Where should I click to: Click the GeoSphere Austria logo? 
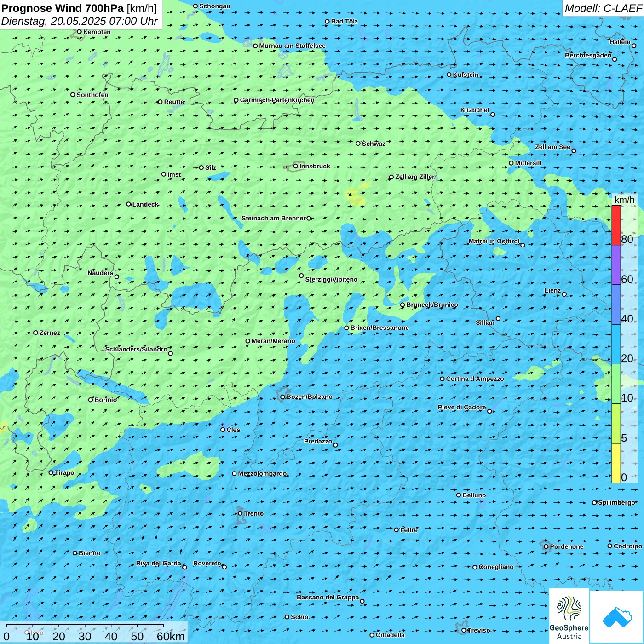569,615
